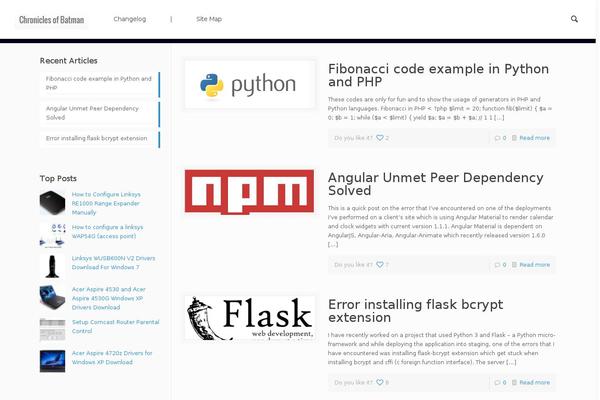Open the search magnifier icon

[574, 19]
